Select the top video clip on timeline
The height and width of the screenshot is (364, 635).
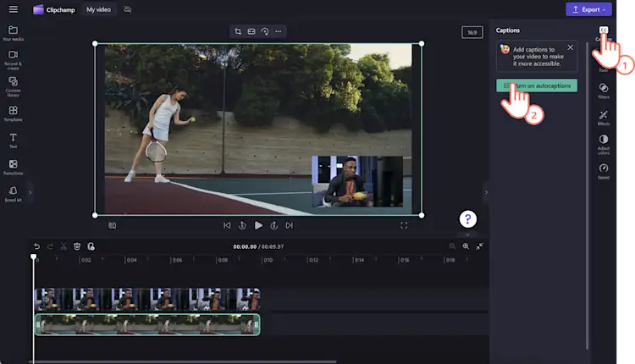[x=146, y=299]
